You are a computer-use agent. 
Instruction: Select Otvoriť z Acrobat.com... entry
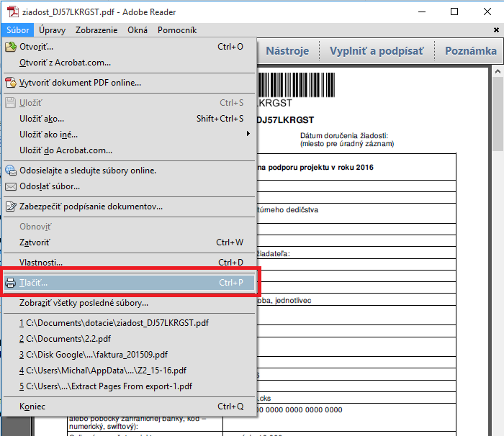coord(129,63)
